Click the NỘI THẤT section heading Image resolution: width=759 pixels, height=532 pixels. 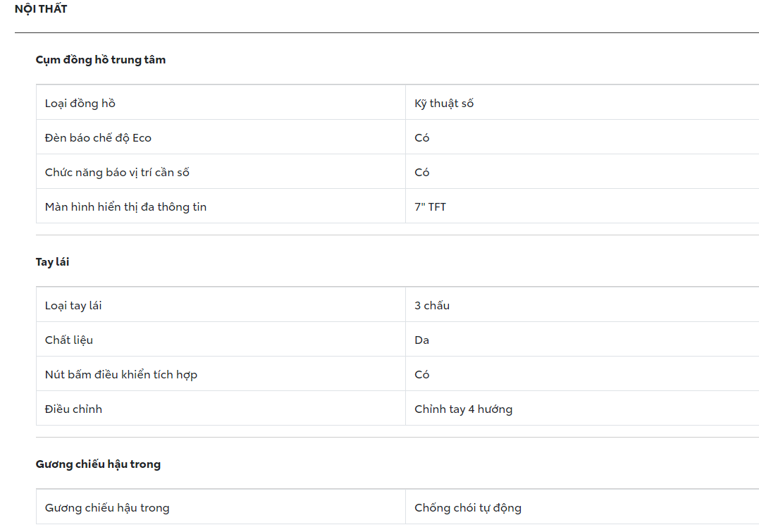41,9
